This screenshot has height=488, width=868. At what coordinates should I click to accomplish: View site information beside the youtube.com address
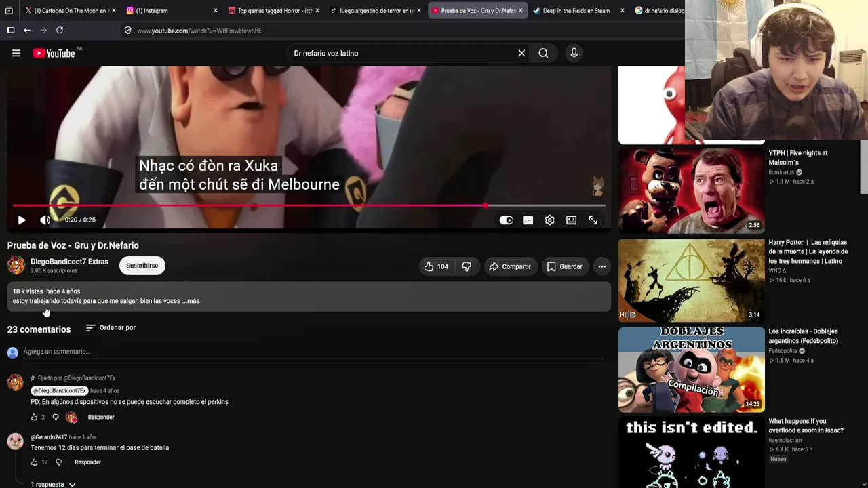(127, 30)
